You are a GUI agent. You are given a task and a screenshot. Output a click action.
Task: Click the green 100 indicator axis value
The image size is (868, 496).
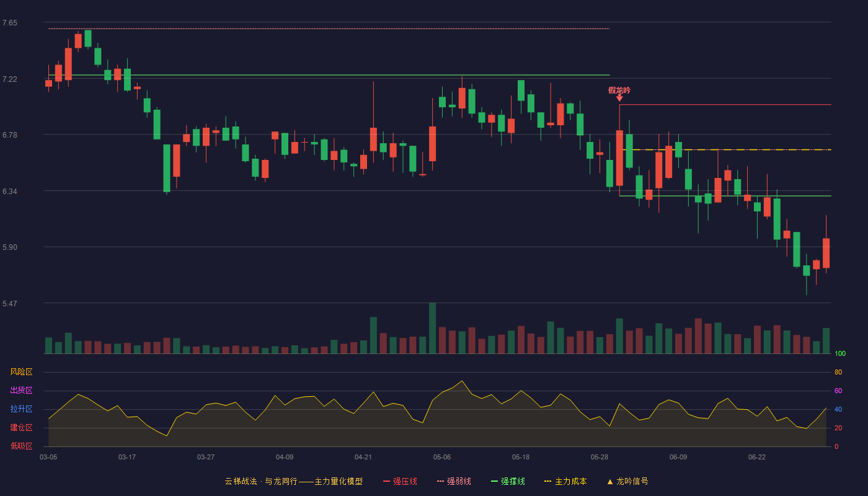tap(840, 354)
